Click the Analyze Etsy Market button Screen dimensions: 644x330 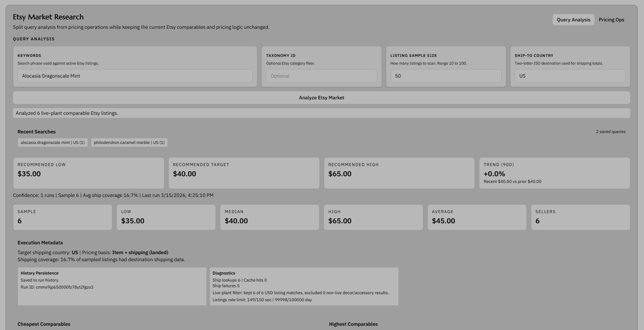tap(321, 98)
